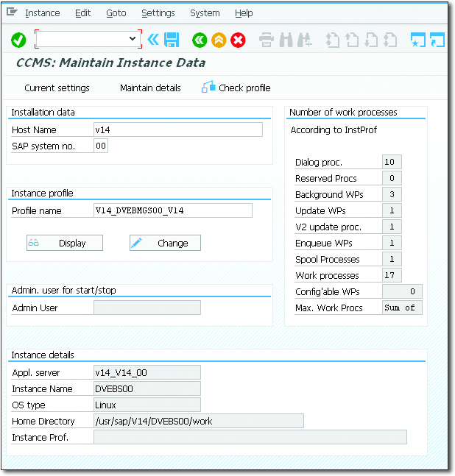Click the 'According to InstProf' text

(334, 130)
